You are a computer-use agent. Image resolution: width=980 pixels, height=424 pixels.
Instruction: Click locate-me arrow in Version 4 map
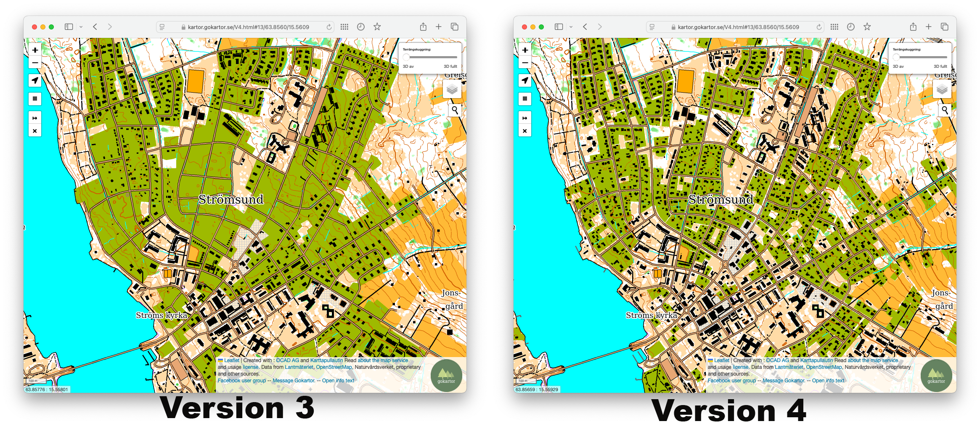[525, 80]
